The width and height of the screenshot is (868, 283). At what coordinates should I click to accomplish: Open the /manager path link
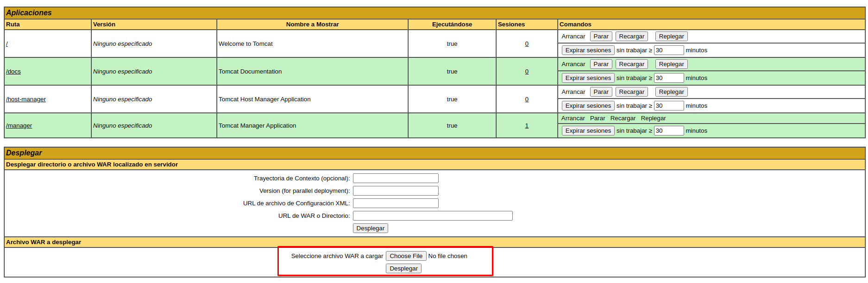click(19, 126)
